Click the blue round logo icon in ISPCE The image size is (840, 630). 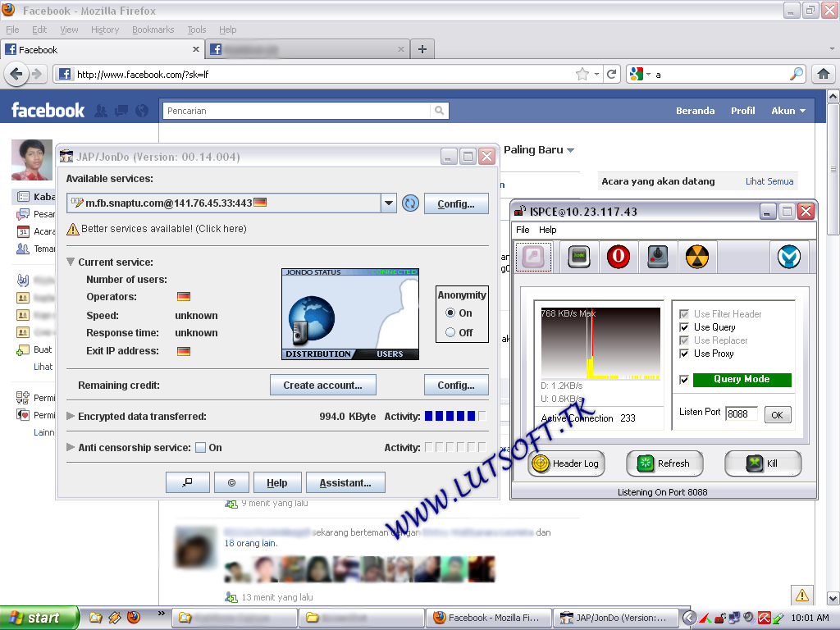(x=789, y=257)
